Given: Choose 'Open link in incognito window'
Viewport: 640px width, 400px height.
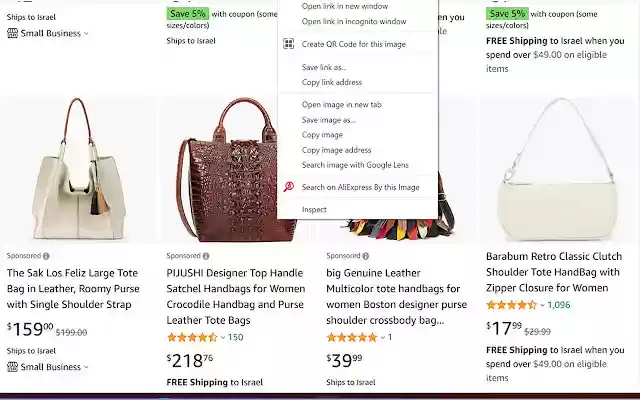Looking at the screenshot, I should [354, 21].
